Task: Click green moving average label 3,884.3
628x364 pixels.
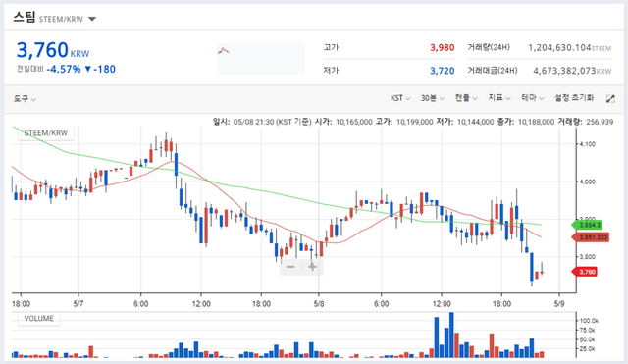Action: tap(588, 225)
